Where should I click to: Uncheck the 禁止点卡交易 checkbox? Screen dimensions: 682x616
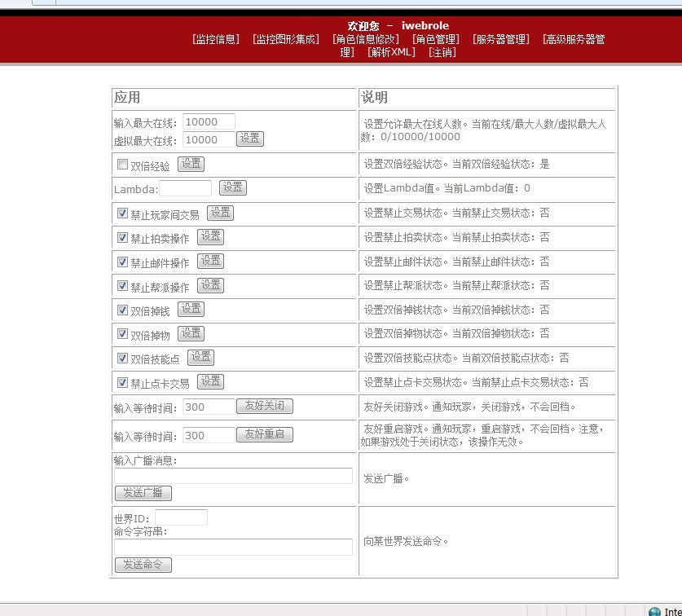[123, 383]
